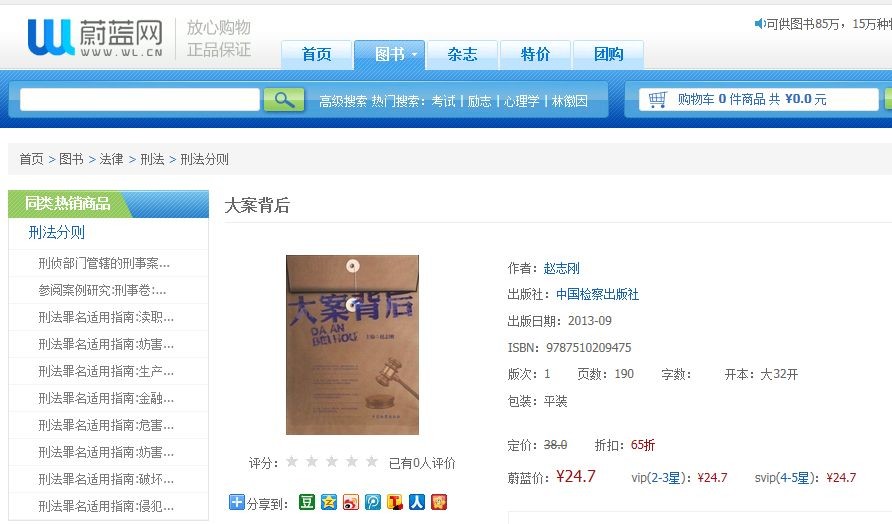Share the book to Douban
Viewport: 892px width, 524px height.
[x=307, y=502]
